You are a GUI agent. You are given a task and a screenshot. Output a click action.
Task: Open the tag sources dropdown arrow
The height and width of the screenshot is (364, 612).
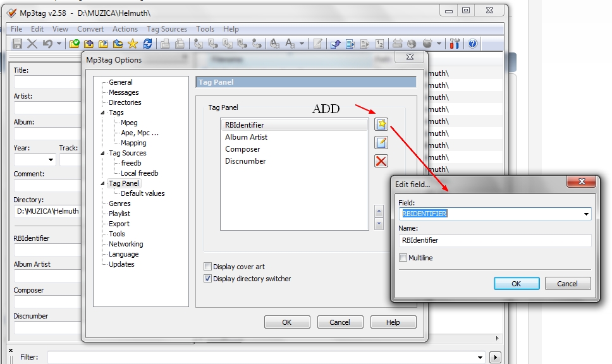(x=439, y=44)
